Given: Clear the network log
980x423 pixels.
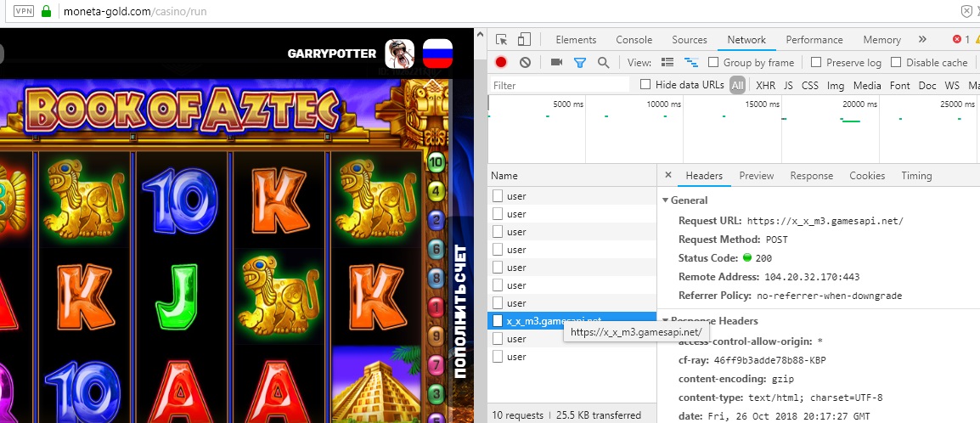Looking at the screenshot, I should point(525,62).
